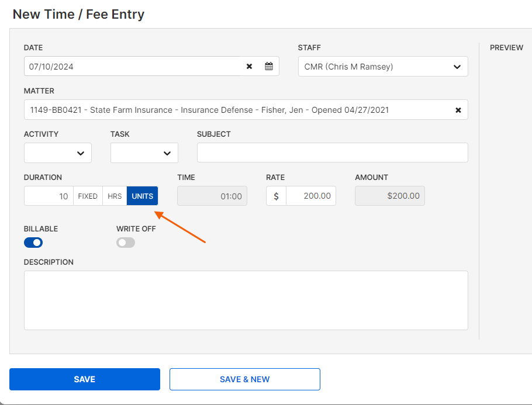Click the date field showing 07/10/2024

coord(132,66)
